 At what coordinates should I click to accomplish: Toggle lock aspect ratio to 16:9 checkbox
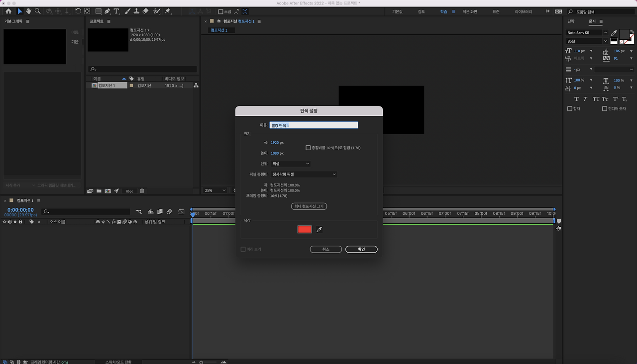click(x=308, y=148)
